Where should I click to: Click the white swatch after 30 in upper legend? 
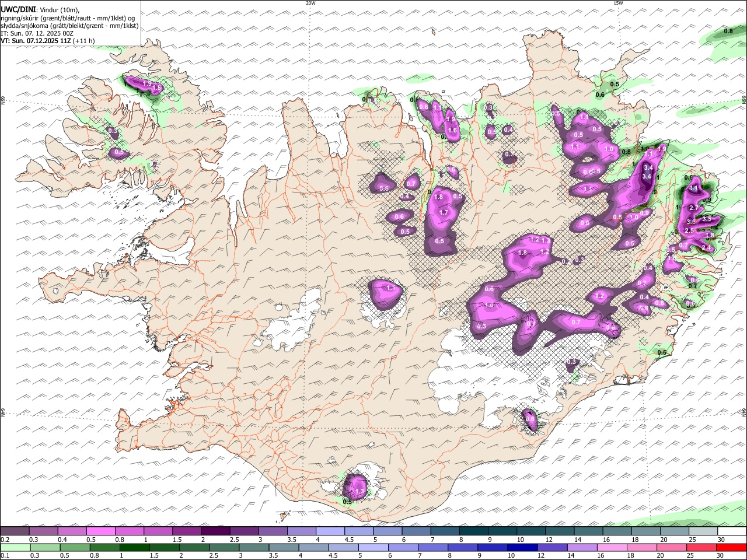[732, 531]
